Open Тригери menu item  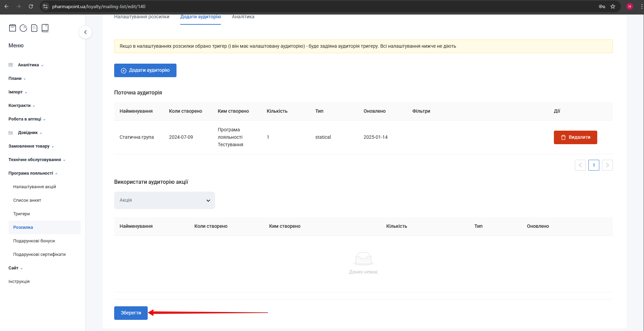21,214
